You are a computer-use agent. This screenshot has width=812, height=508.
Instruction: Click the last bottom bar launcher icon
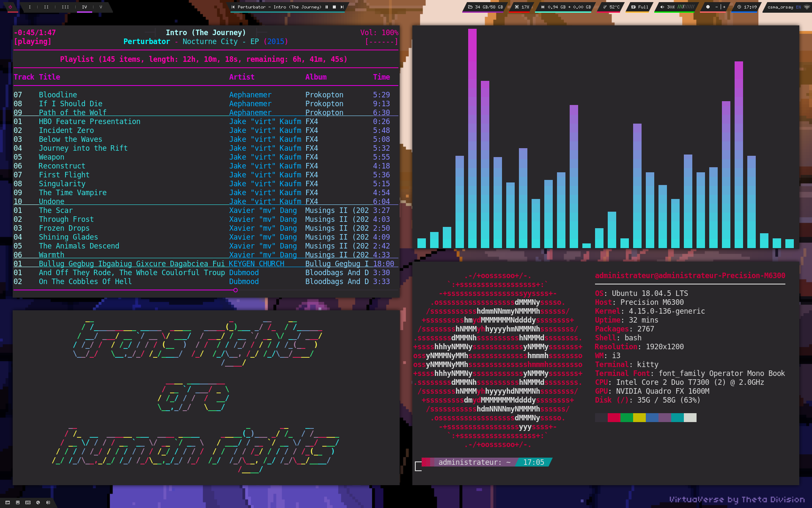[x=48, y=502]
